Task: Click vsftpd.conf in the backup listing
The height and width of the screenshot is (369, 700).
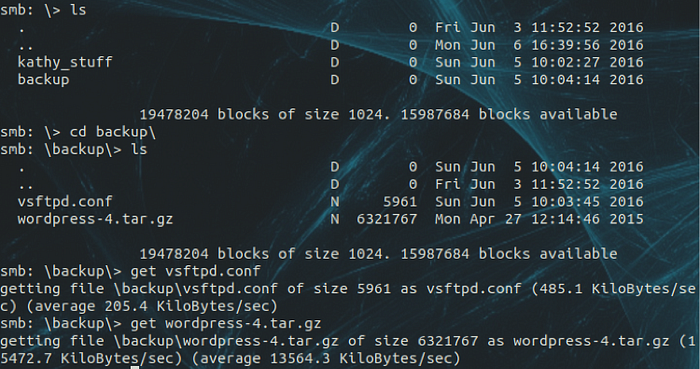Action: pyautogui.click(x=65, y=202)
